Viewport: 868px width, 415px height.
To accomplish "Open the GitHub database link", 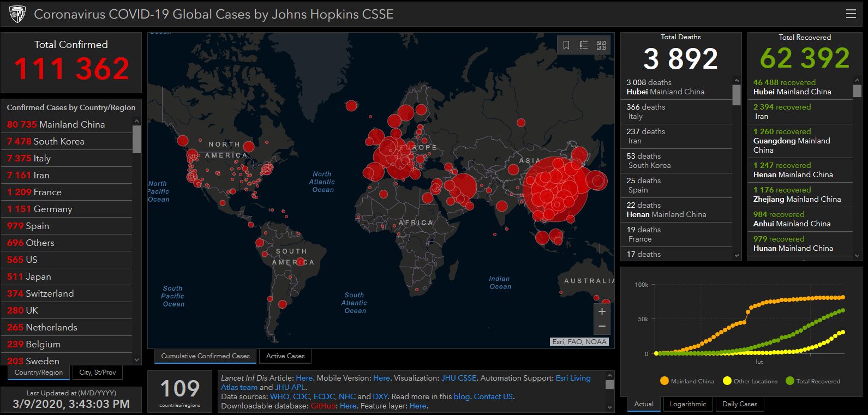I will tap(323, 406).
